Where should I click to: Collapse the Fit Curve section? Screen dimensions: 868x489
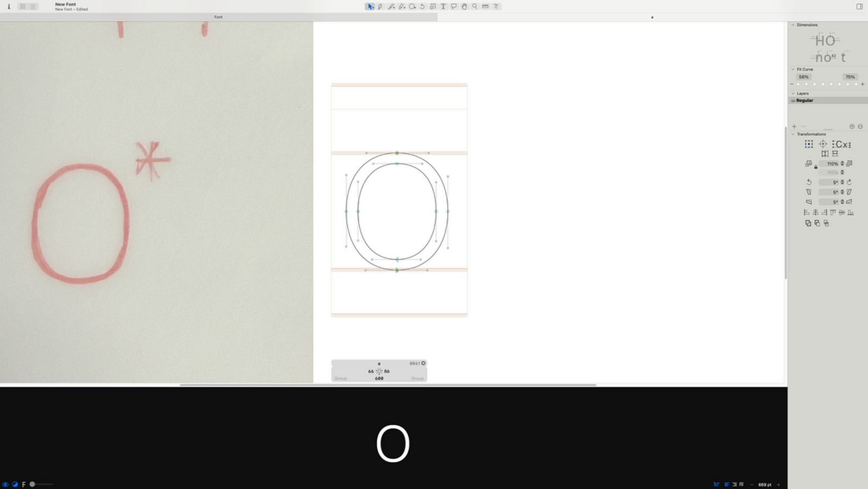[x=793, y=70]
